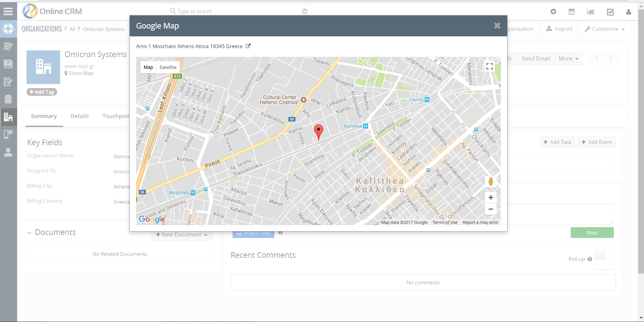644x322 pixels.
Task: Click the Send Email button
Action: click(x=536, y=58)
